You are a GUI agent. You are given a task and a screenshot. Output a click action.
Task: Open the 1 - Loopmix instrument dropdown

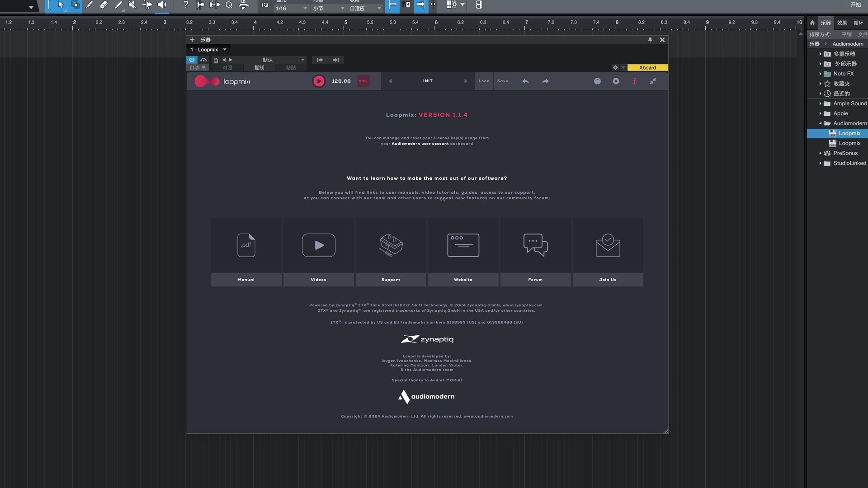[208, 50]
